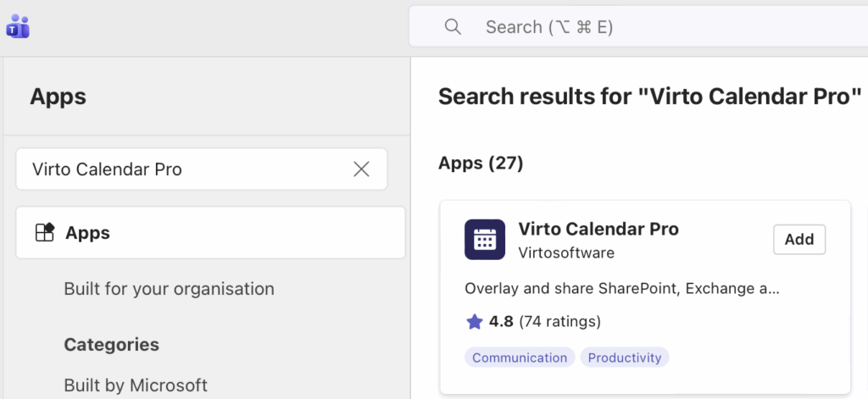Click the Categories heading

tap(111, 345)
